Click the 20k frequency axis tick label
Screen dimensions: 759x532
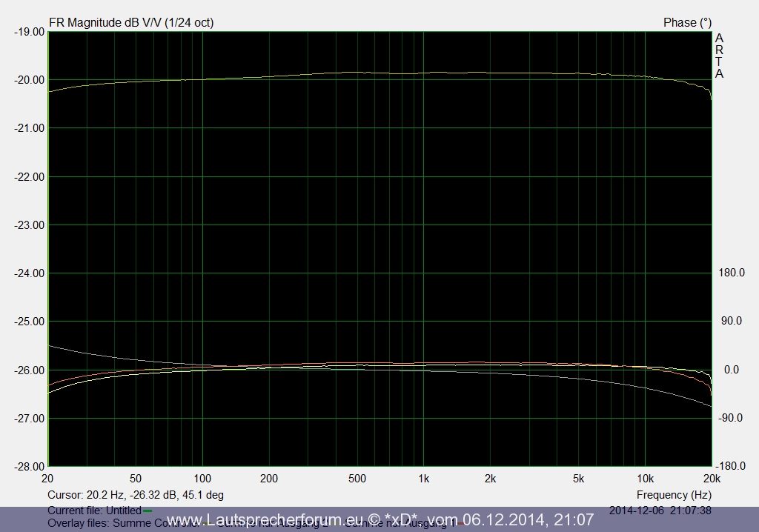[x=711, y=479]
